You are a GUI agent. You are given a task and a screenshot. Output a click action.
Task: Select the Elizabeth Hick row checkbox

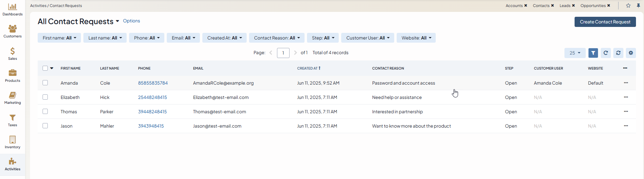(45, 97)
